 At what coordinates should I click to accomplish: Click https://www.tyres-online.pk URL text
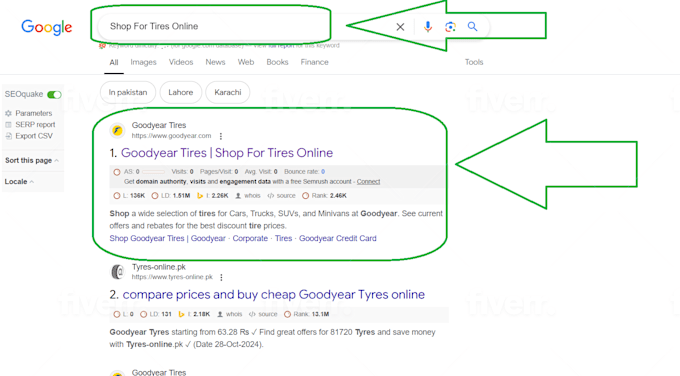click(172, 277)
